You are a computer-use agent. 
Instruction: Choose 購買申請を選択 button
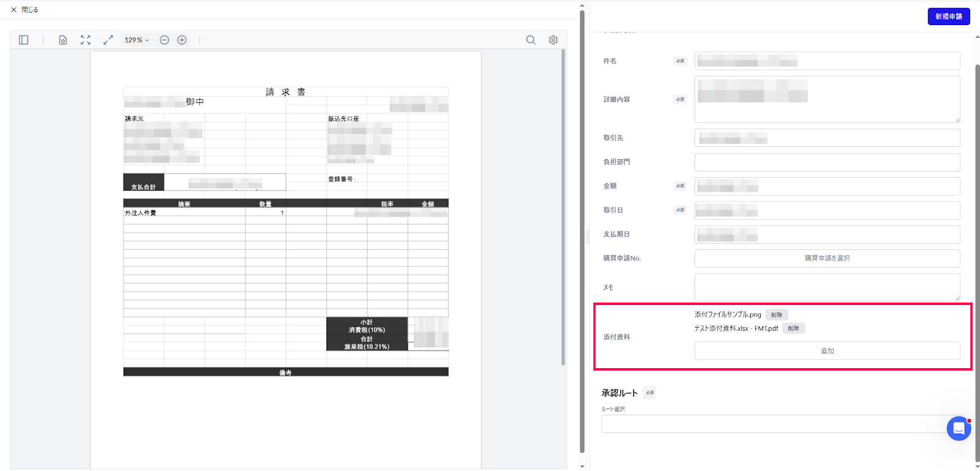(827, 258)
